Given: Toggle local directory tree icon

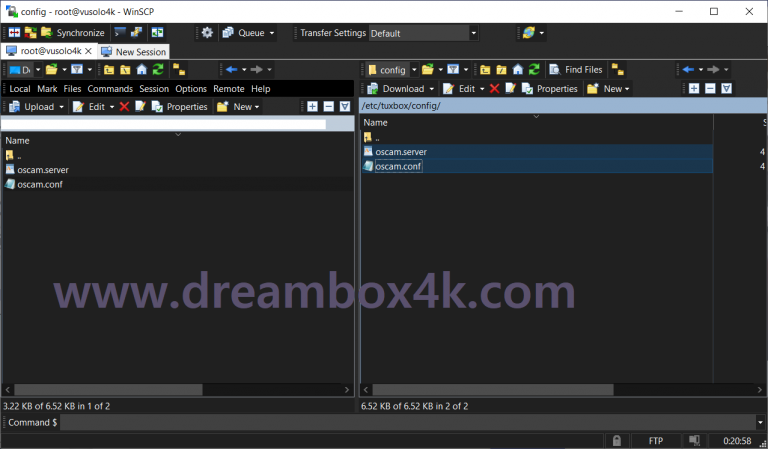Looking at the screenshot, I should coord(179,70).
